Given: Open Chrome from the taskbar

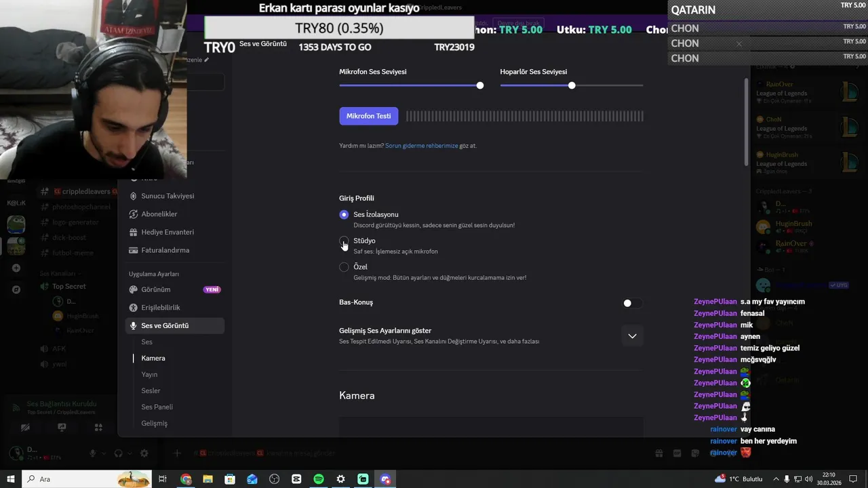Looking at the screenshot, I should 186,479.
